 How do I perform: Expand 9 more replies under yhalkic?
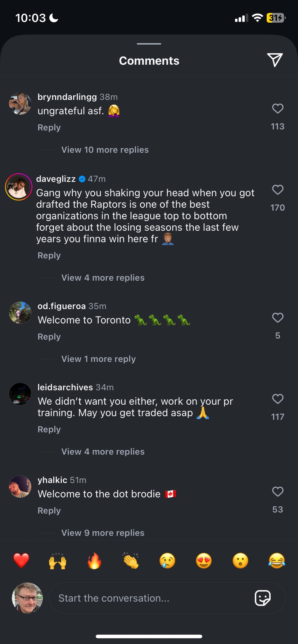click(x=103, y=533)
